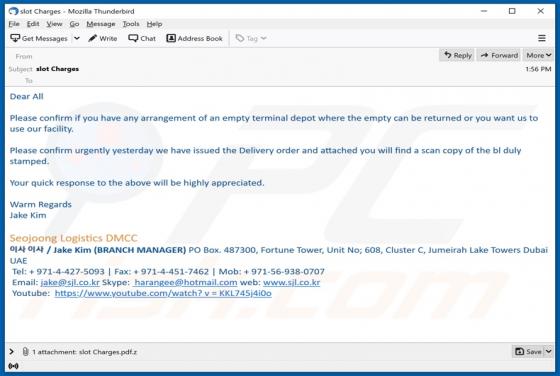Screen dimensions: 560x376
Task: Open the Get Messages dropdown arrow
Action: click(77, 38)
